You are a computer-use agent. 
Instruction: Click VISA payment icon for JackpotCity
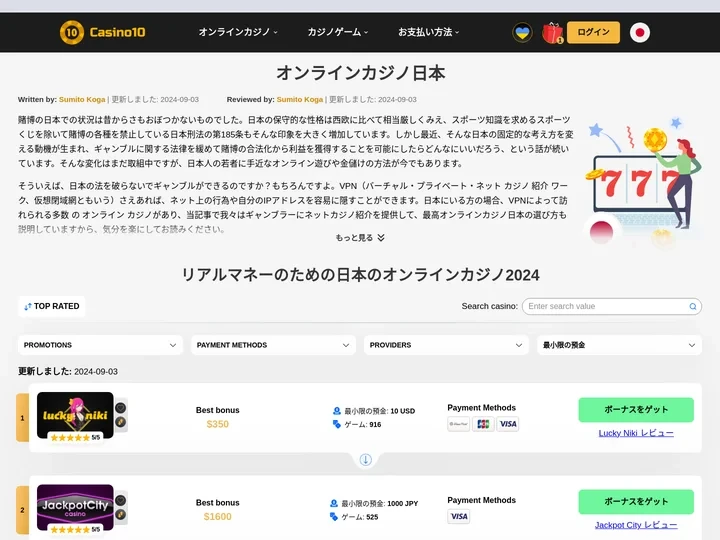[458, 516]
